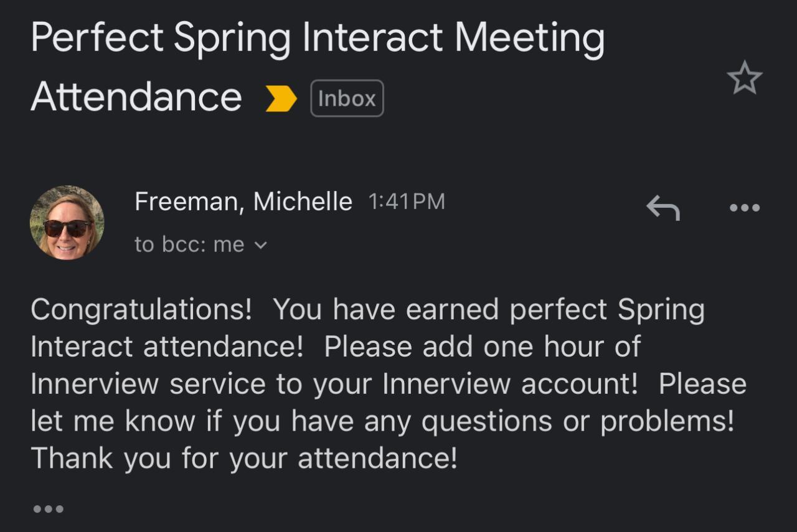Click the word "Attendance" in the subject
The width and height of the screenshot is (797, 532).
pos(136,97)
